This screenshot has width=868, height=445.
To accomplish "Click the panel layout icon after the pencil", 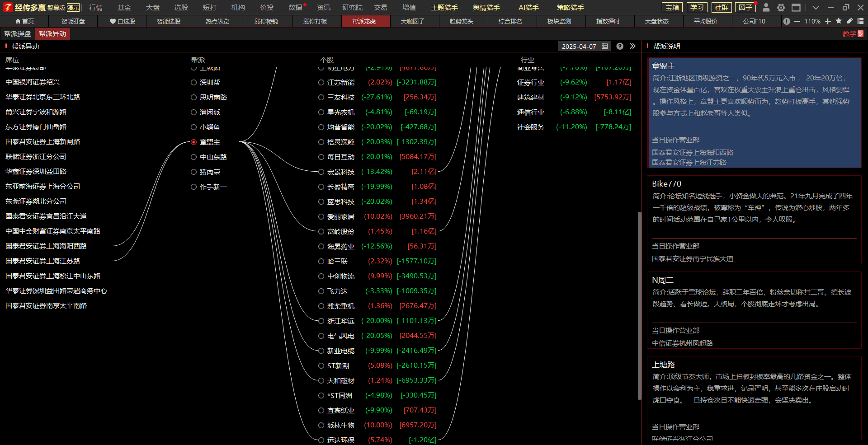I will [860, 21].
